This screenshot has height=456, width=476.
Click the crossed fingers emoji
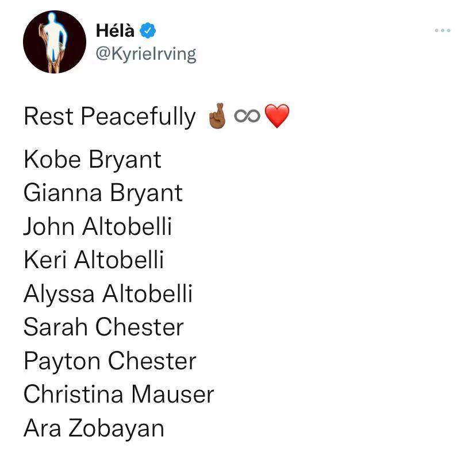217,116
